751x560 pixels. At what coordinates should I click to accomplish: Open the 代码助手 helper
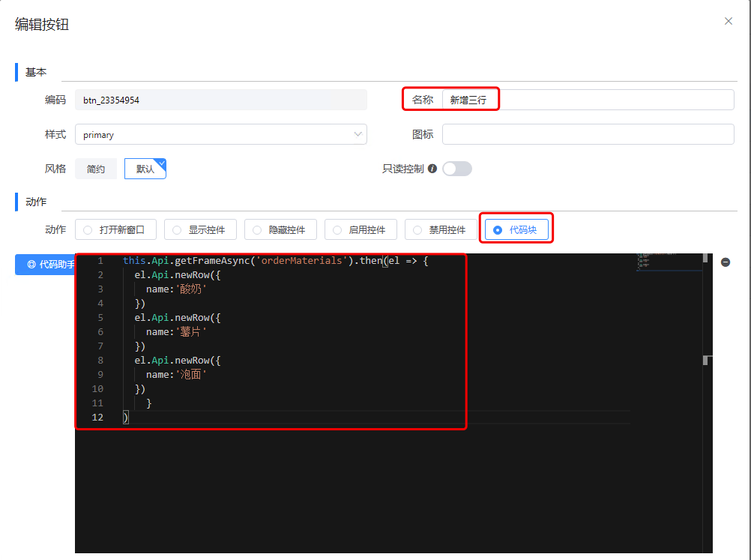pyautogui.click(x=46, y=265)
